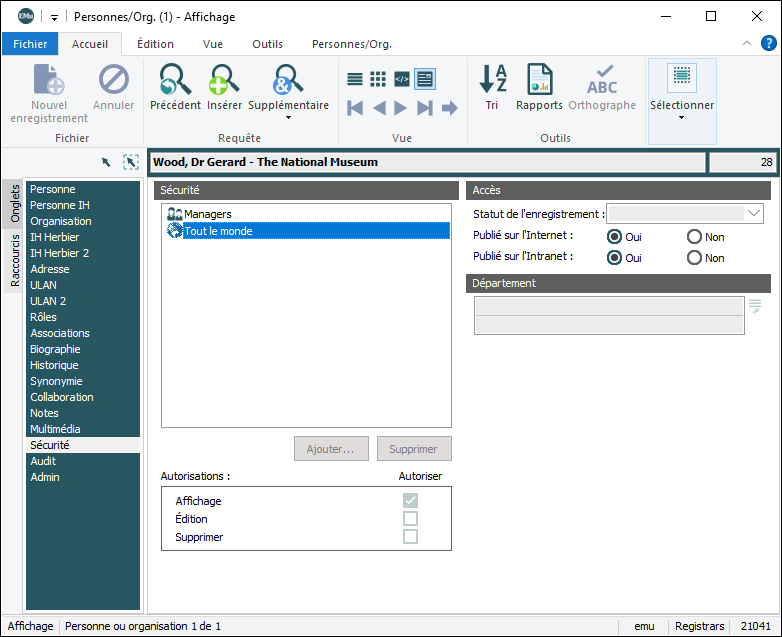Open the Sélectionner dropdown menu

pyautogui.click(x=682, y=117)
